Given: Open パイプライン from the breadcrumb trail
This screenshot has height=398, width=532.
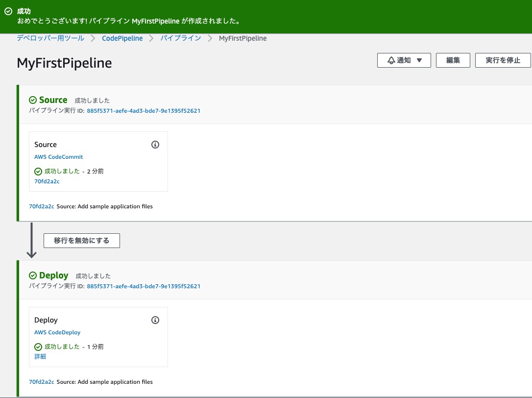Looking at the screenshot, I should tap(180, 38).
